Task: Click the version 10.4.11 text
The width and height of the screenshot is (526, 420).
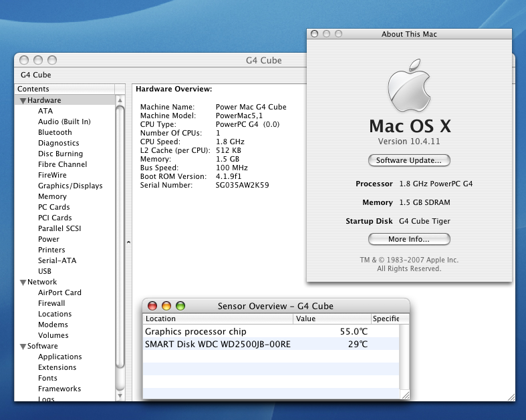Action: coord(409,142)
